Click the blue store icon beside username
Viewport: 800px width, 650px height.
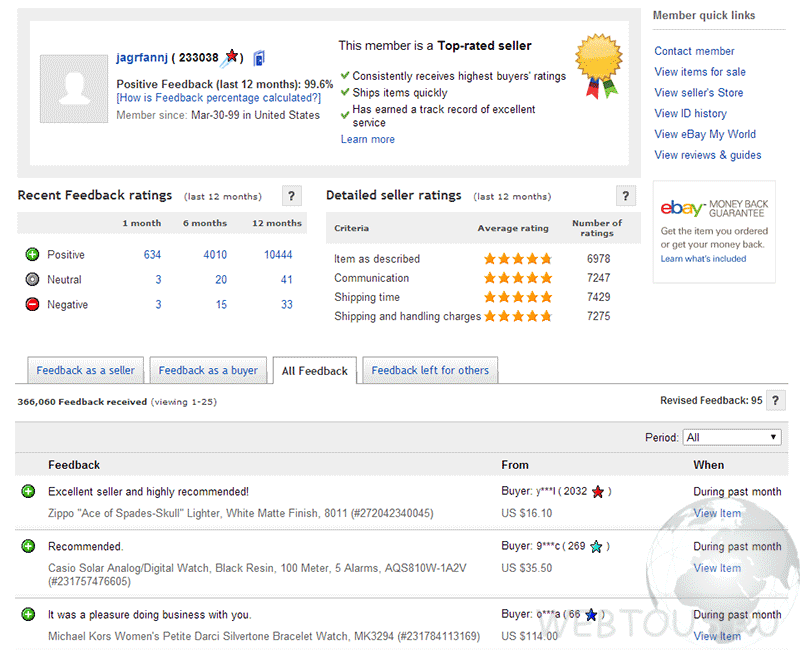point(259,58)
